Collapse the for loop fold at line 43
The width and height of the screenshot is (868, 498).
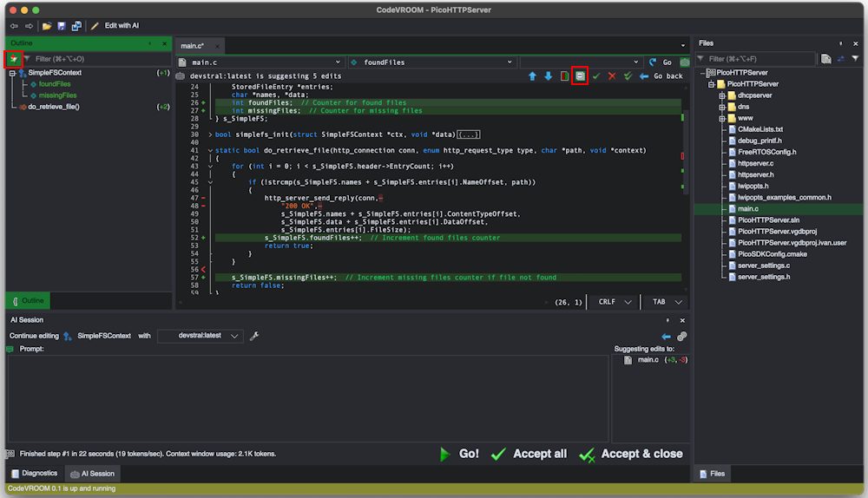coord(210,167)
